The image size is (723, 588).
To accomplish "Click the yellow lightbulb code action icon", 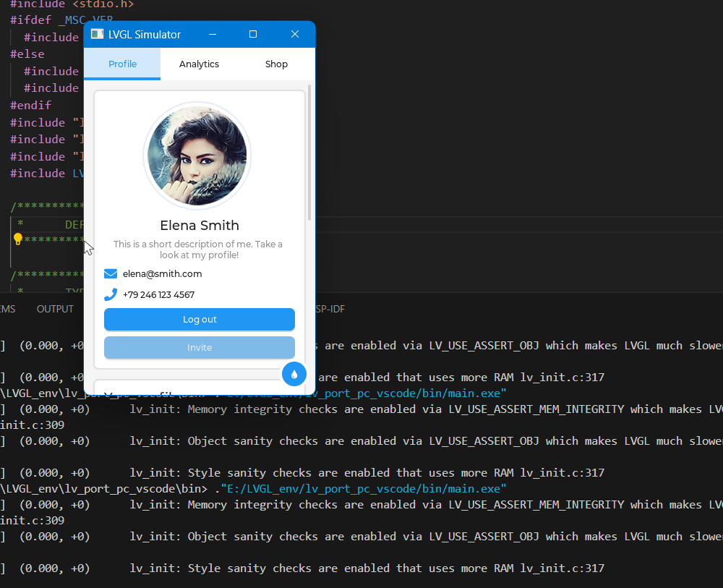I will point(18,239).
